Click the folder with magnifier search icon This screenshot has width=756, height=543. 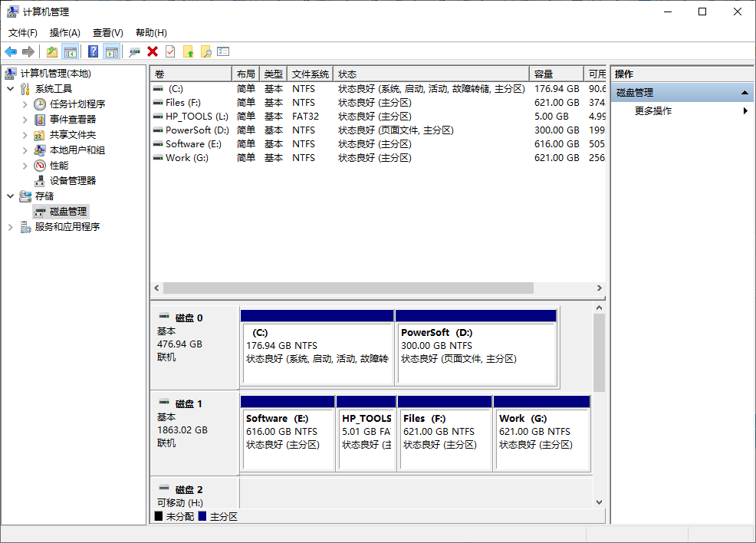coord(206,51)
